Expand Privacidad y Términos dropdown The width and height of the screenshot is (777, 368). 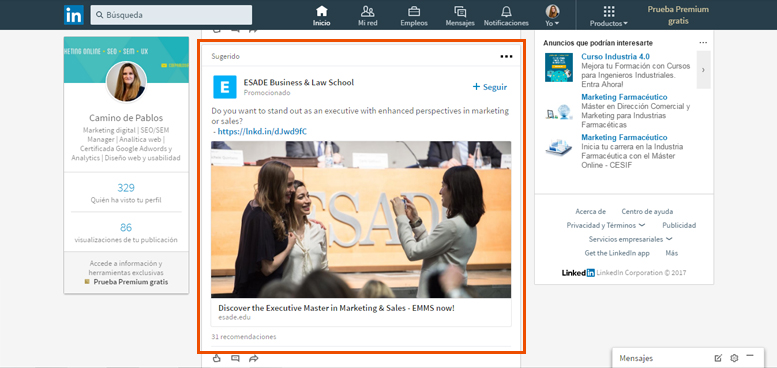coord(606,225)
